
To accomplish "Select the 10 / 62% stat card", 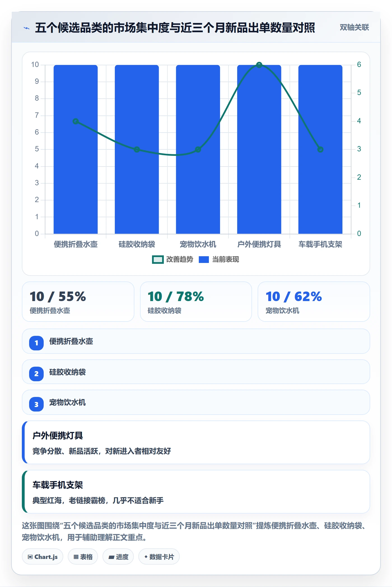I will (314, 302).
